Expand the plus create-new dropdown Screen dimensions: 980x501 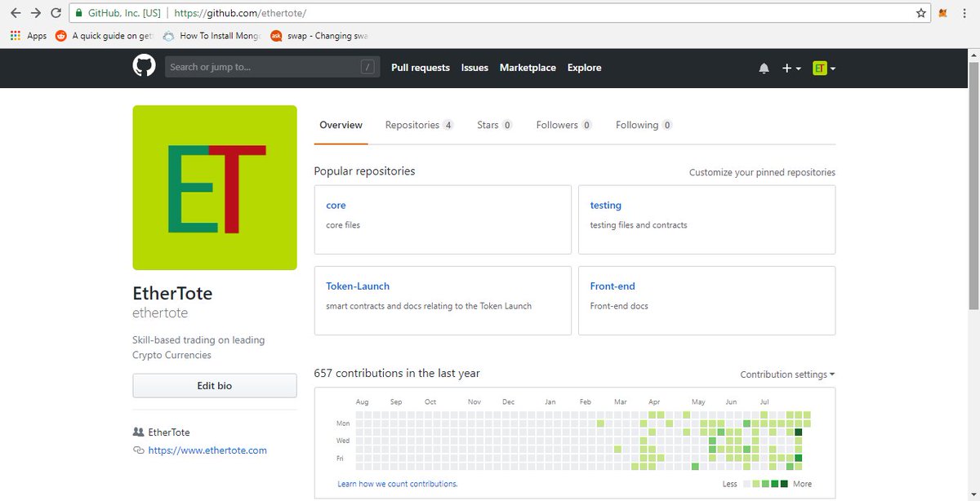point(791,69)
